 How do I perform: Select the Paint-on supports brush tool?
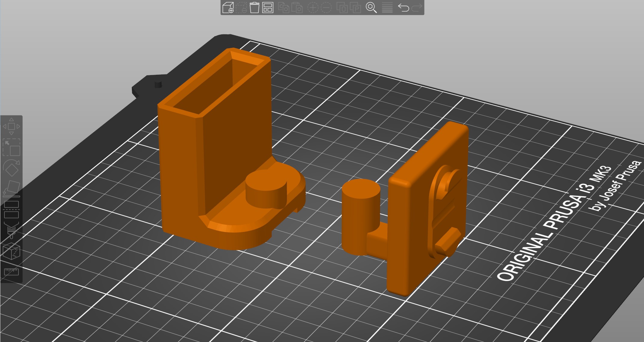coord(11,230)
